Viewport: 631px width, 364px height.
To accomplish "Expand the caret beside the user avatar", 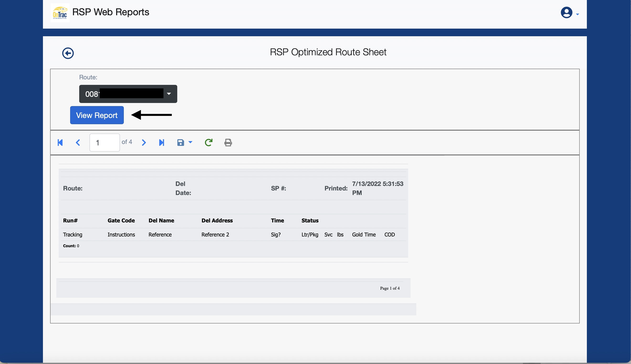I will point(578,15).
